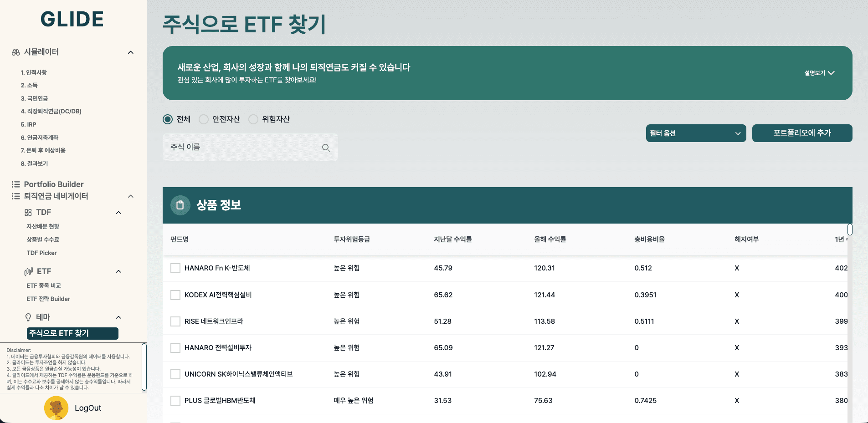The image size is (868, 423).
Task: Open ETF 종목 비교 page
Action: [44, 285]
